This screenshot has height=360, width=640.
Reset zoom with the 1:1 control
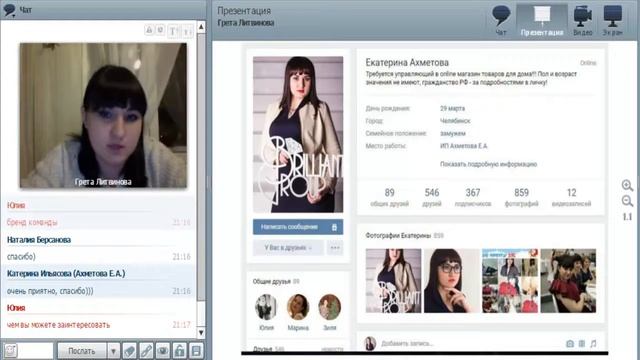point(627,217)
